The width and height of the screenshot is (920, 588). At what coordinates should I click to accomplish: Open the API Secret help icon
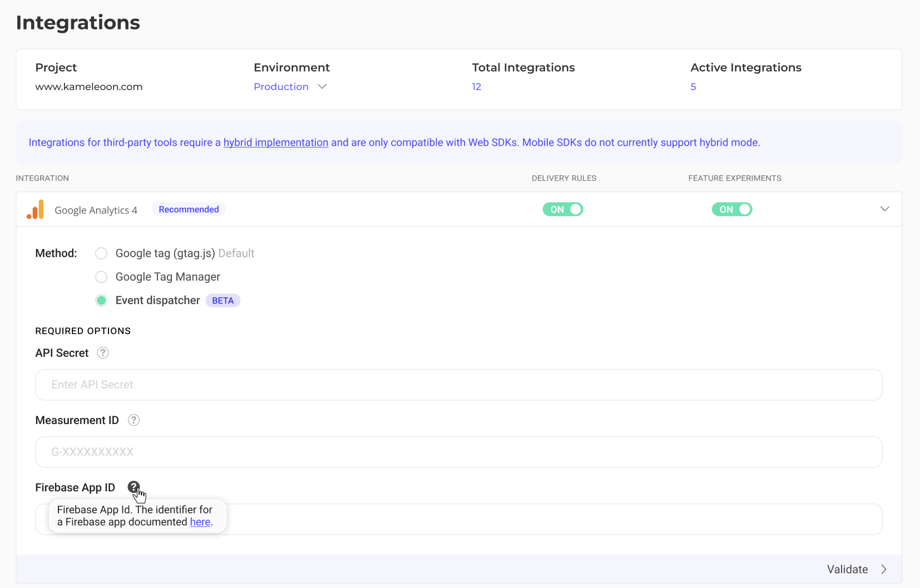pyautogui.click(x=103, y=353)
